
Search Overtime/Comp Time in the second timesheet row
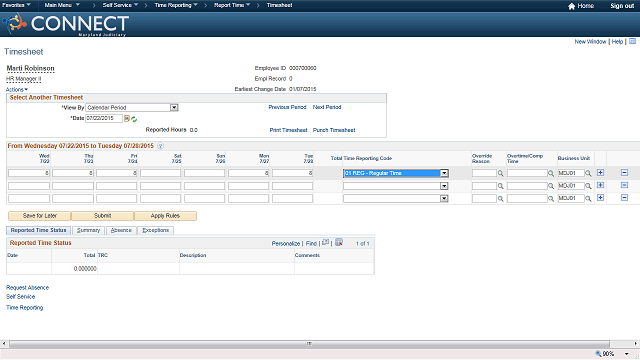pos(551,186)
